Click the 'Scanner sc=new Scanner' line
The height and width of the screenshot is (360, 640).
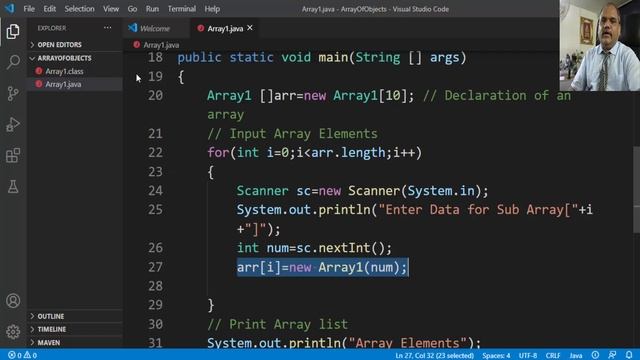[x=362, y=191]
